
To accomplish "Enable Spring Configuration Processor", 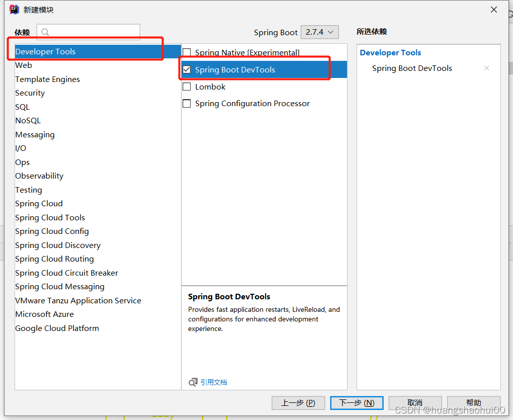I will [x=187, y=104].
